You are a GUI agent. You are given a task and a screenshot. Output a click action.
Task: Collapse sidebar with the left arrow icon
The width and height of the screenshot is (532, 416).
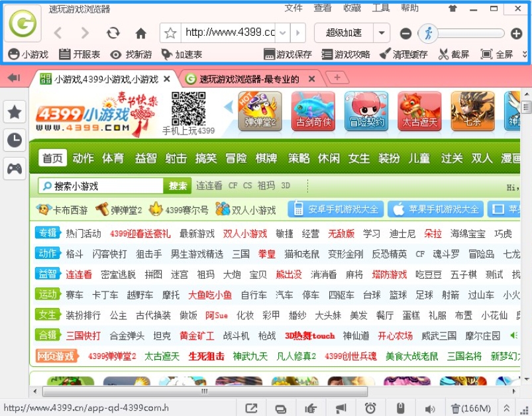tap(14, 78)
